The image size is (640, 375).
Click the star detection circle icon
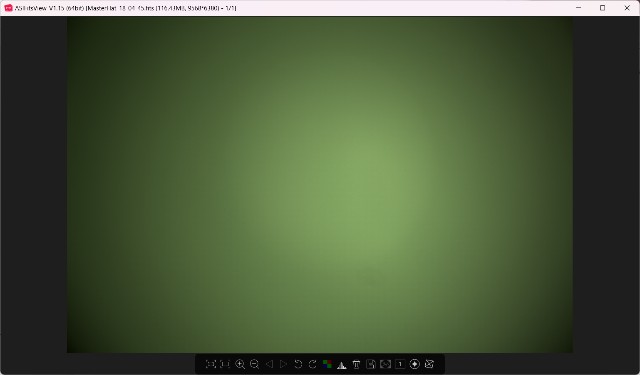(414, 364)
